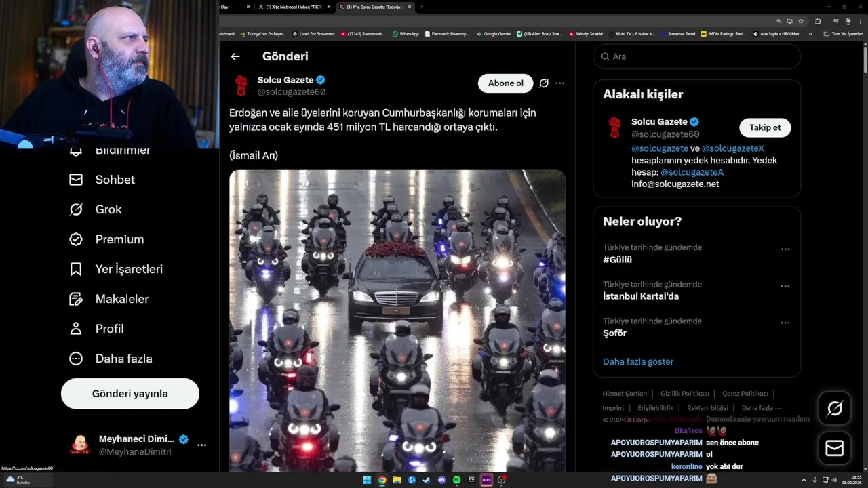Open Discord from the taskbar
The width and height of the screenshot is (868, 488).
coord(441,480)
